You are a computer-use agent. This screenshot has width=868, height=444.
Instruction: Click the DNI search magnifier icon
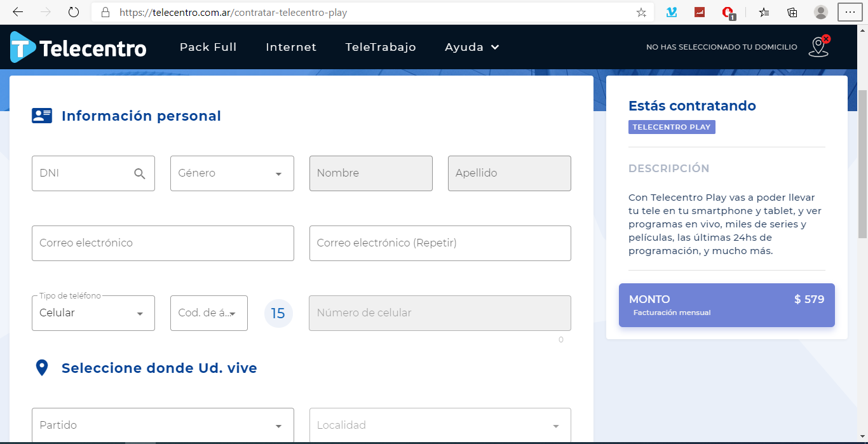[140, 173]
